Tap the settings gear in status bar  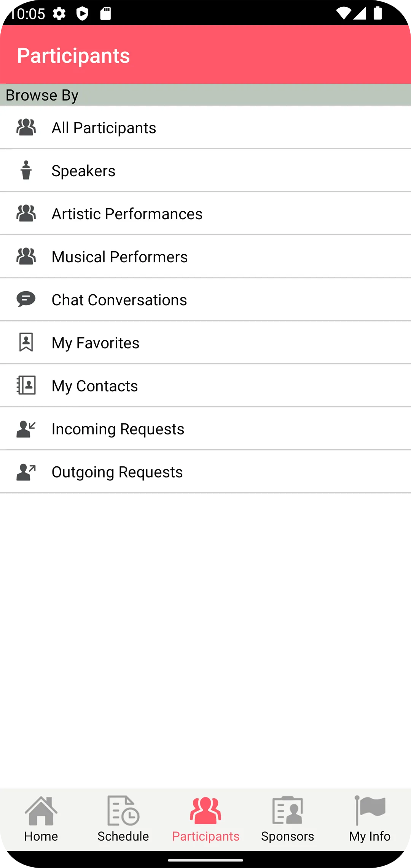59,14
